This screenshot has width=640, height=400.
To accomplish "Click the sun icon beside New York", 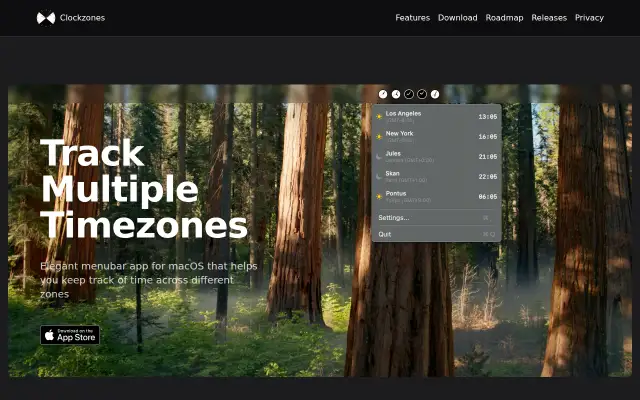I will tap(379, 137).
